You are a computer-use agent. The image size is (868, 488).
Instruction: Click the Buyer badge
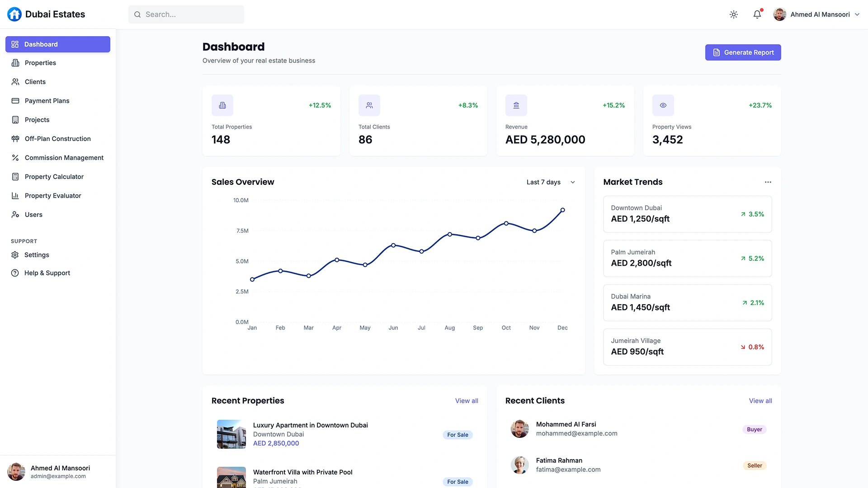[755, 429]
